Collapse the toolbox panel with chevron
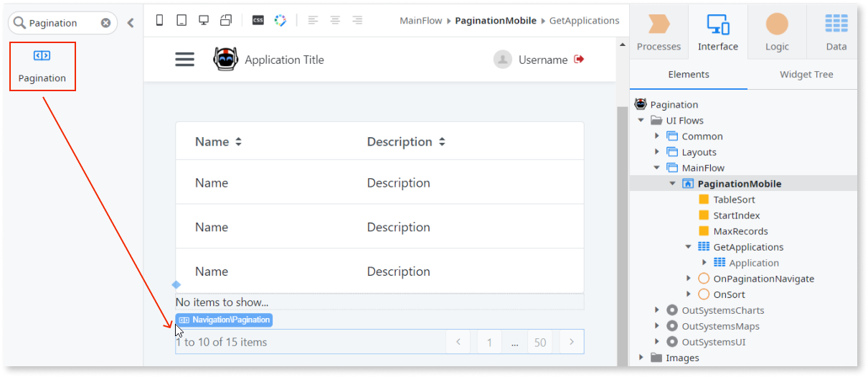This screenshot has height=377, width=868. pyautogui.click(x=131, y=23)
